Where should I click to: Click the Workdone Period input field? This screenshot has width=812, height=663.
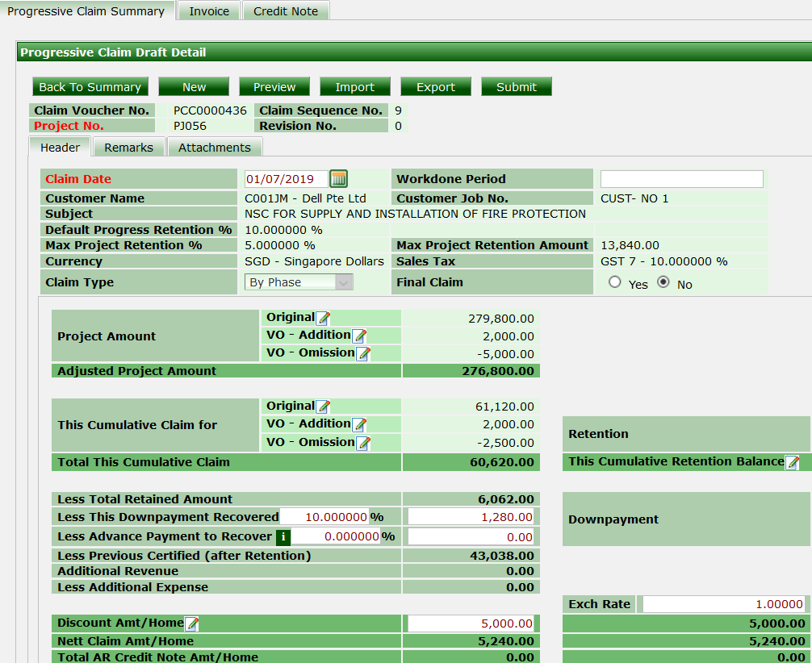point(680,178)
